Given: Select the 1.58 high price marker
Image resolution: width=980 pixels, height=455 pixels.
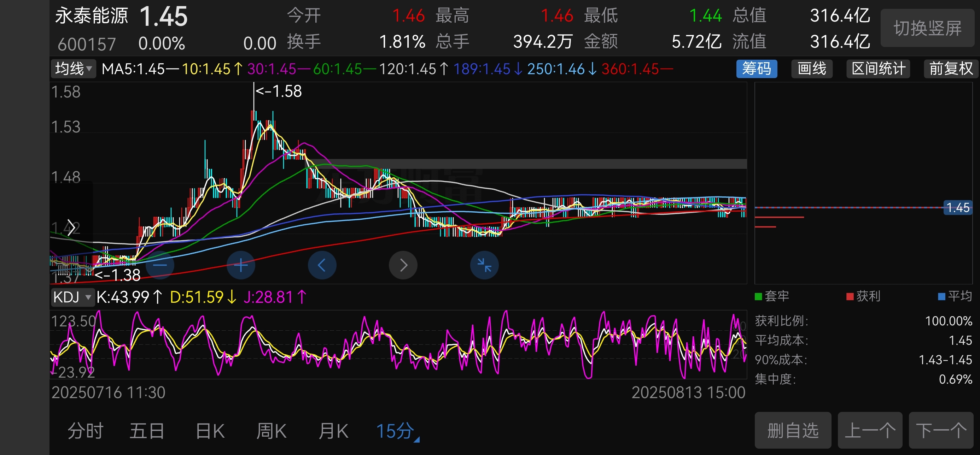Looking at the screenshot, I should (x=279, y=91).
